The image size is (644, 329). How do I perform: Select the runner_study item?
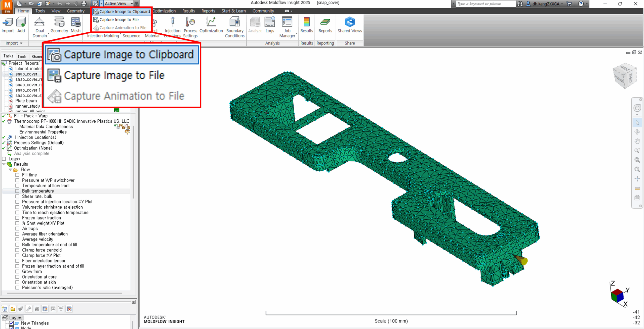pos(27,106)
